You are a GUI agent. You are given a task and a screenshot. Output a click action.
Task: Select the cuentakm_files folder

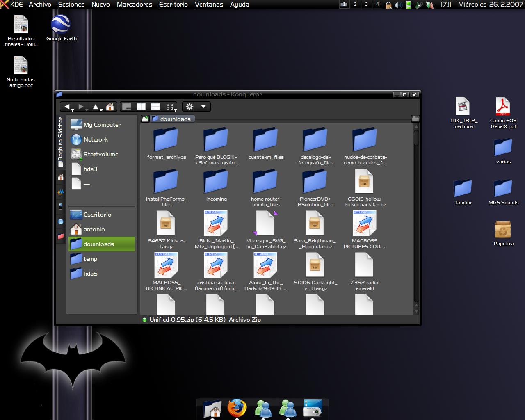tap(266, 143)
